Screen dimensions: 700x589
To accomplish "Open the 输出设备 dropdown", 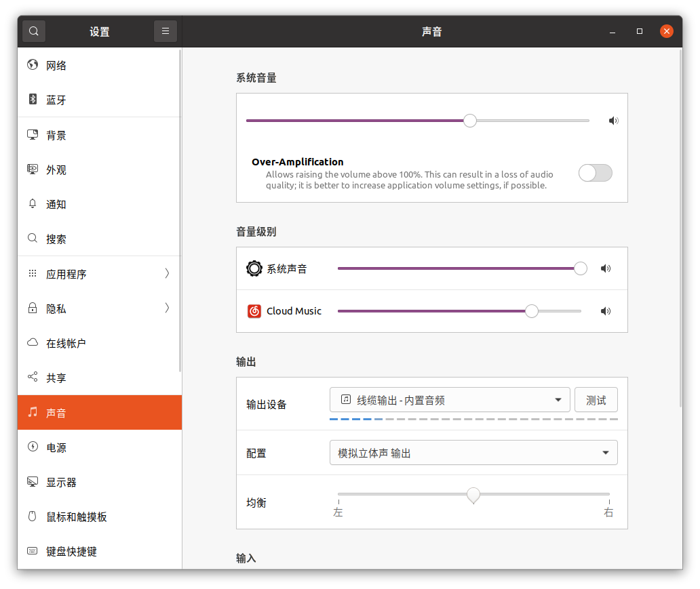I will (450, 399).
